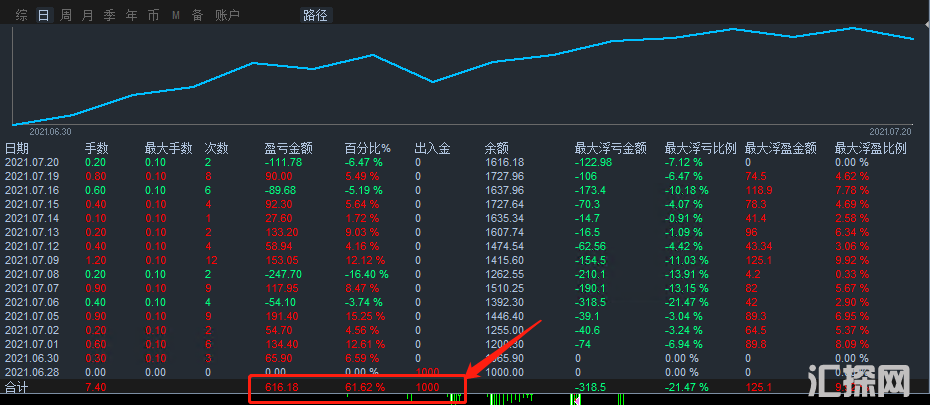Select the 2021.06.28 date row
The image size is (930, 405).
click(30, 372)
